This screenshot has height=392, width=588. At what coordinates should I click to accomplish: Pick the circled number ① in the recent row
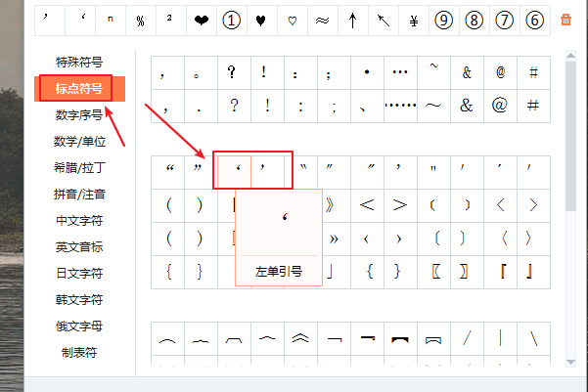pos(231,20)
